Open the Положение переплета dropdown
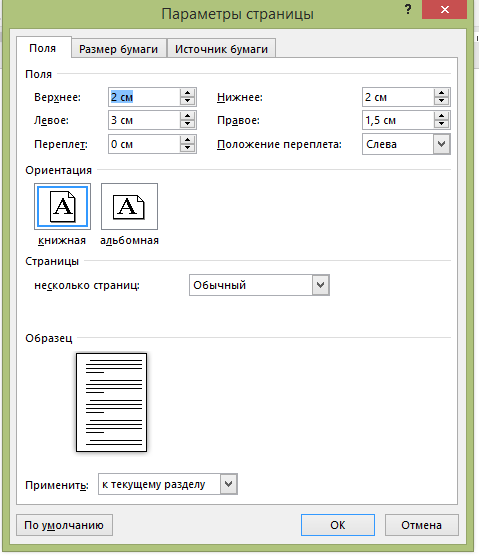Screen dimensions: 479x560 [441, 144]
